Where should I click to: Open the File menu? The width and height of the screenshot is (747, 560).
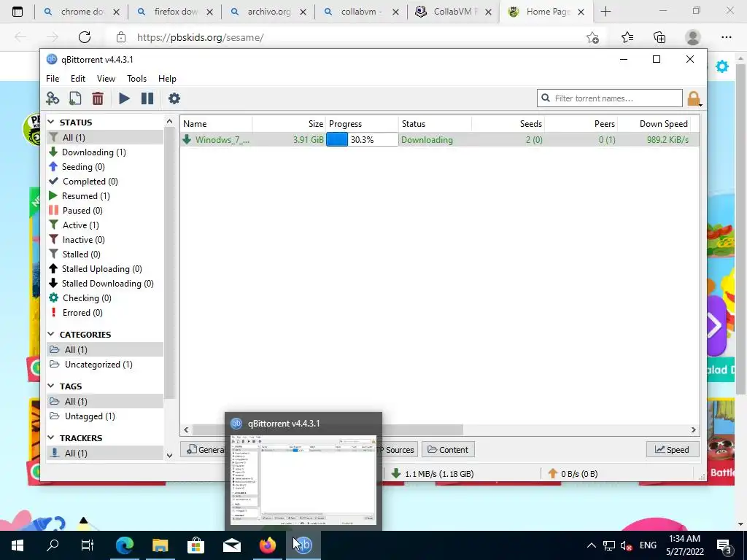pos(53,79)
